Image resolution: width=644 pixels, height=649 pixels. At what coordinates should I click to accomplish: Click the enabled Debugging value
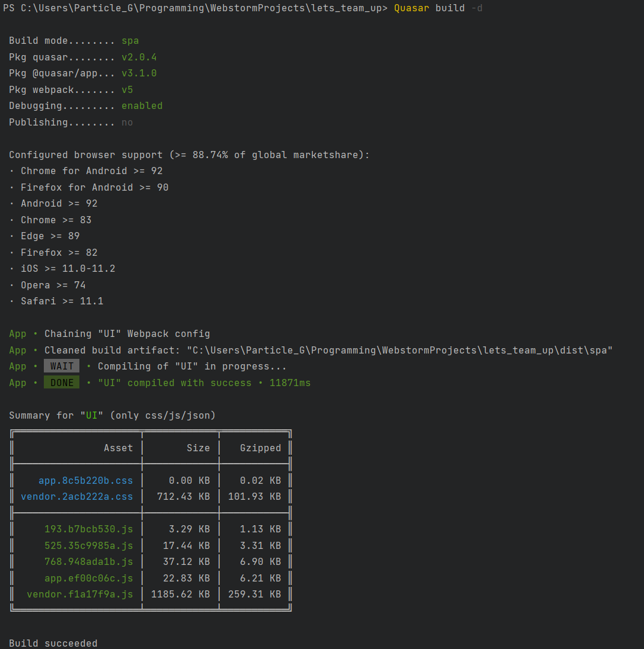142,105
